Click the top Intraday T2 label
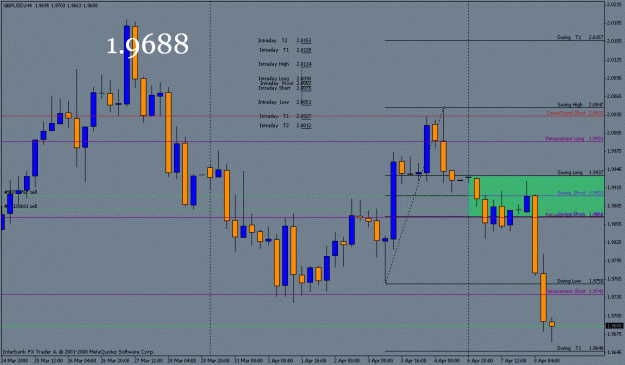Image resolution: width=625 pixels, height=365 pixels. (273, 41)
